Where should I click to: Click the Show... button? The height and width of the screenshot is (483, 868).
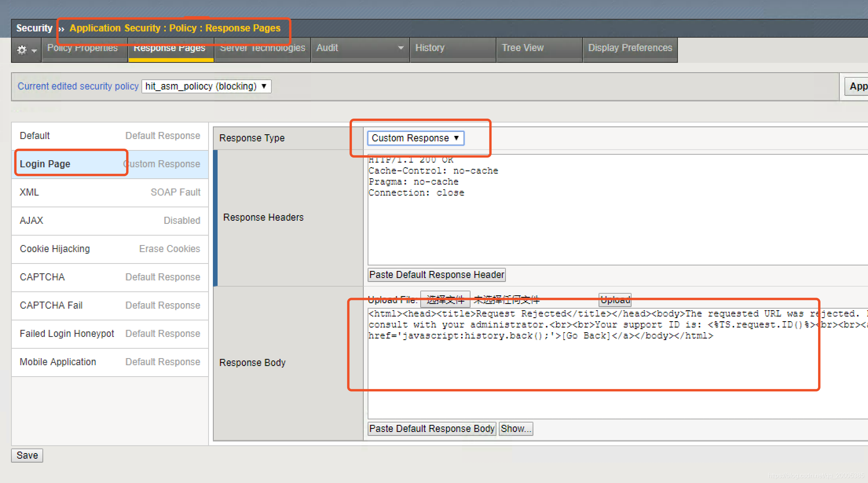(x=516, y=428)
